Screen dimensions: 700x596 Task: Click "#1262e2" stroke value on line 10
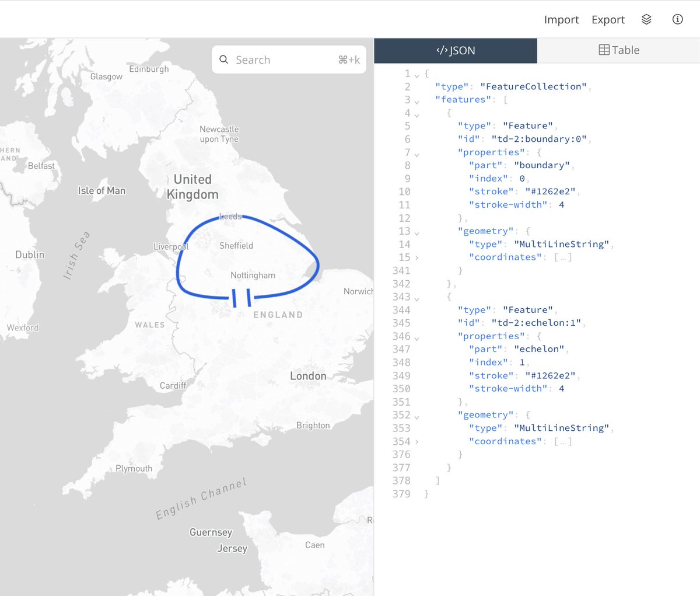point(550,191)
